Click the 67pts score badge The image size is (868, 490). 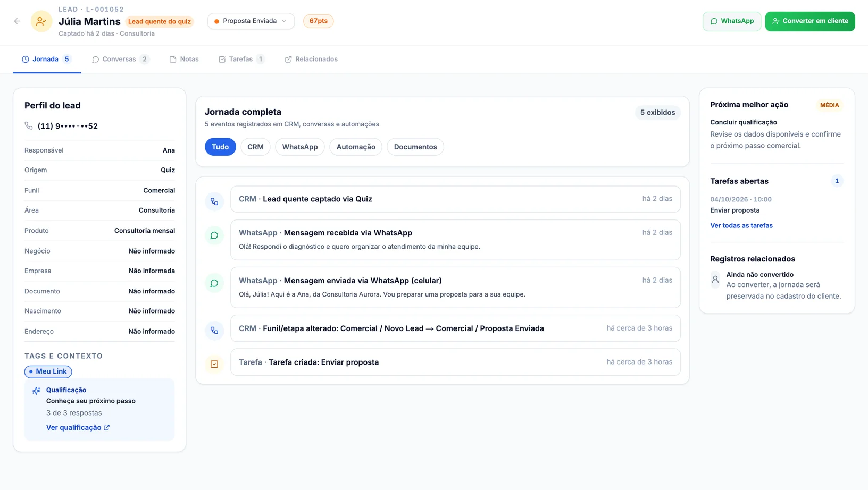coord(319,21)
